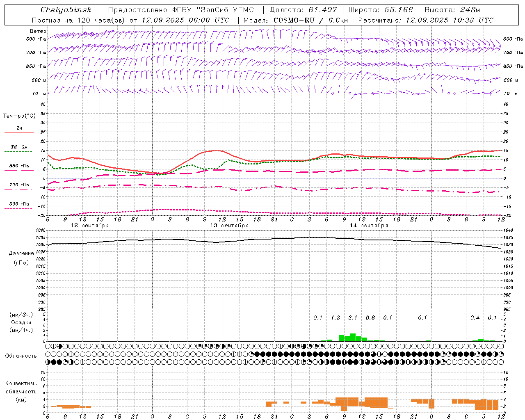Click the 1.3 precipitation total value
525x420 pixels.
[x=336, y=317]
